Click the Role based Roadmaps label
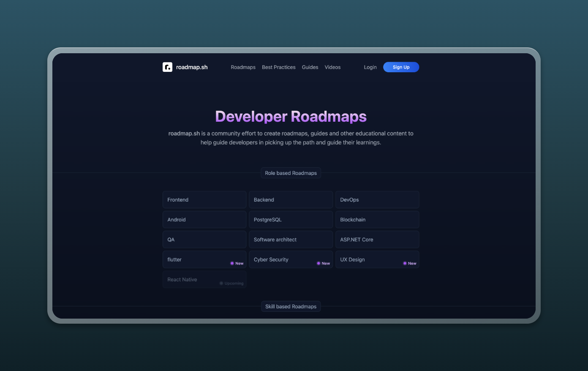588x371 pixels. [x=291, y=173]
